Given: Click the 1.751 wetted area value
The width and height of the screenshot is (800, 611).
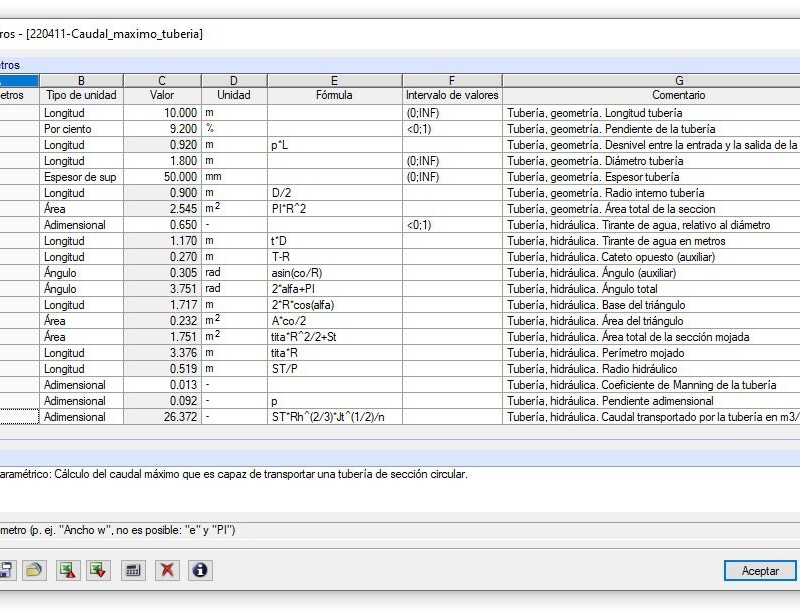Looking at the screenshot, I should point(162,337).
